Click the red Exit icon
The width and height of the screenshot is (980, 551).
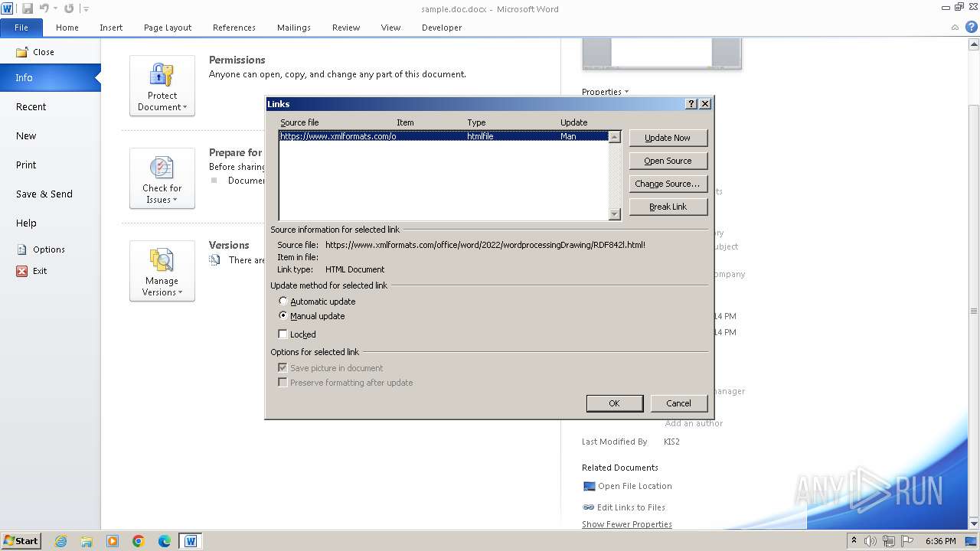(22, 271)
